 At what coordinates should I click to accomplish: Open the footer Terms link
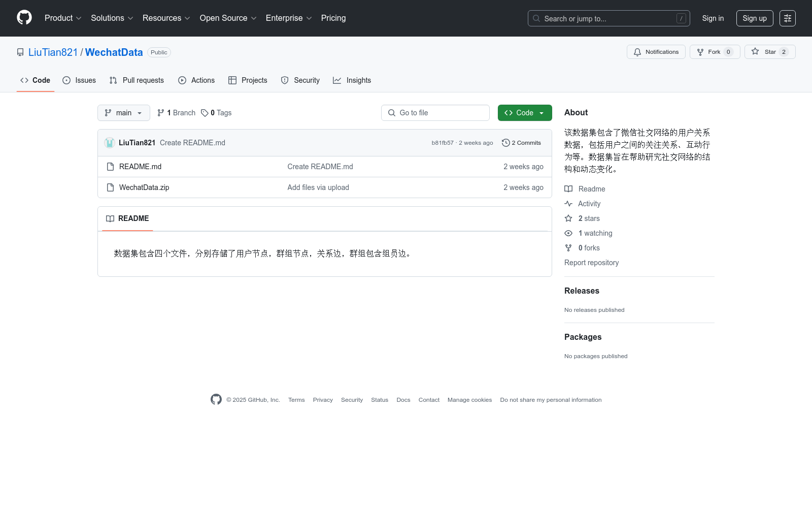pos(296,400)
